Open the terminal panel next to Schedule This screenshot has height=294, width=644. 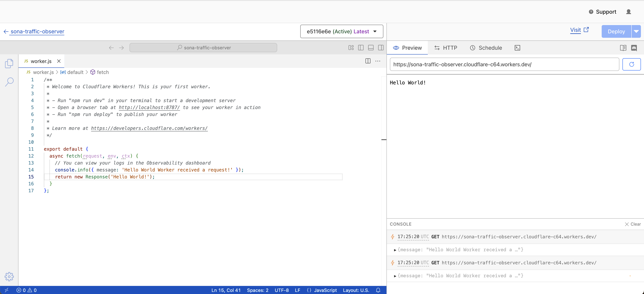517,48
